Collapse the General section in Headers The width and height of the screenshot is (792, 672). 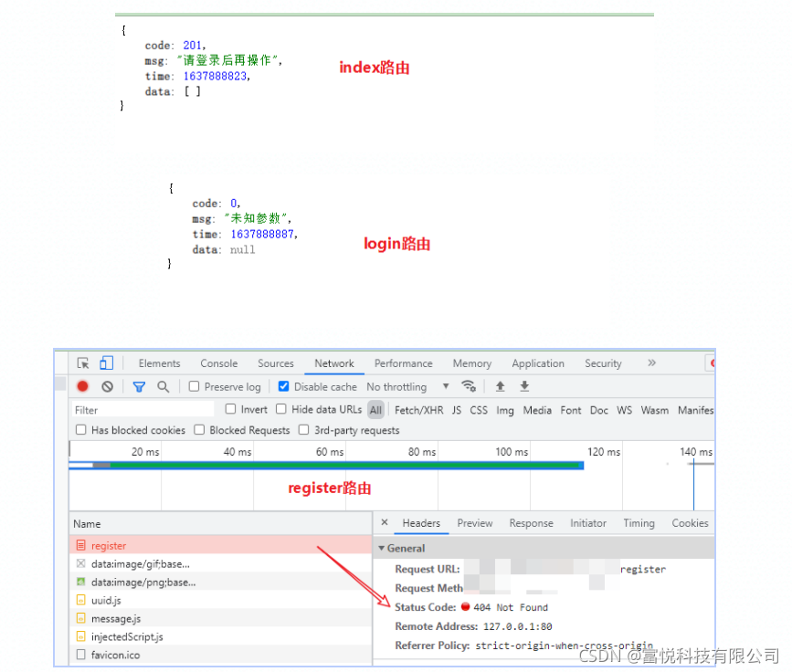tap(382, 547)
